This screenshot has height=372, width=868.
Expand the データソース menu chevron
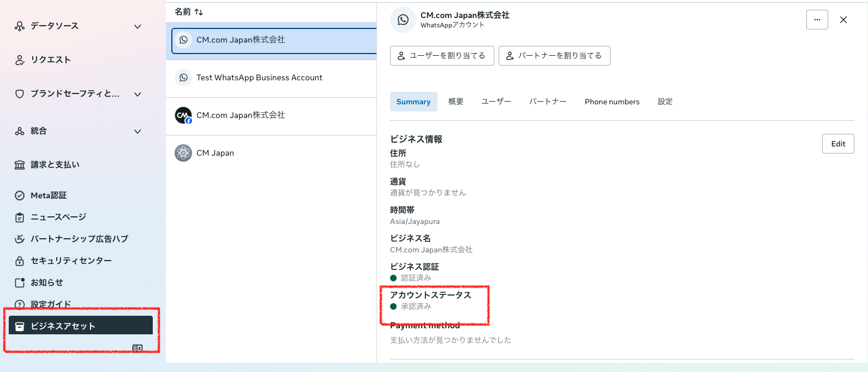(x=137, y=26)
